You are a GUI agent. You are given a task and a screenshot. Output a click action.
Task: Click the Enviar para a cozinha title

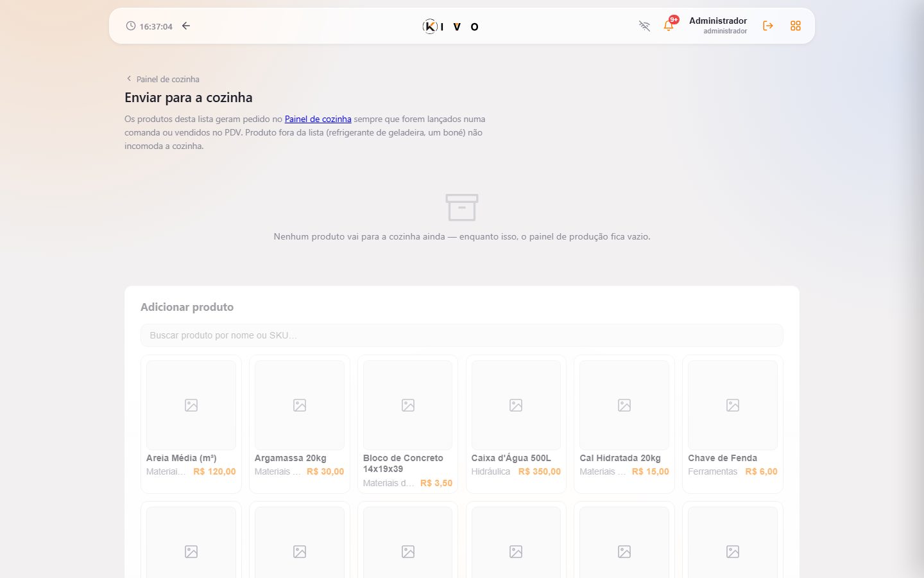pyautogui.click(x=189, y=98)
